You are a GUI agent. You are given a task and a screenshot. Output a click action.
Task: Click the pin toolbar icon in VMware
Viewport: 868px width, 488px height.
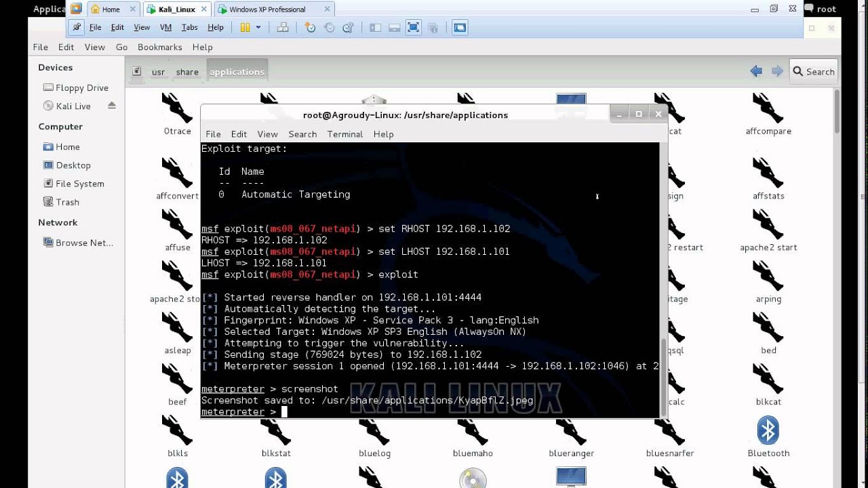pos(77,27)
